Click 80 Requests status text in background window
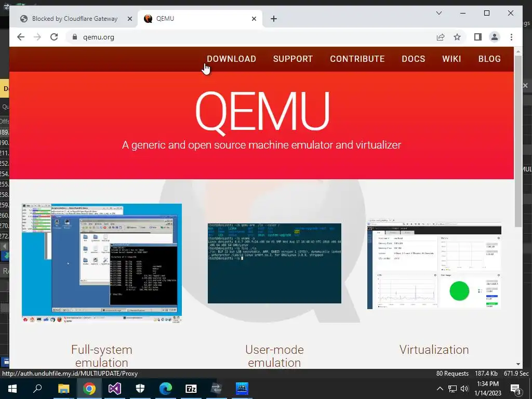Screen dimensions: 532x399 [453, 373]
